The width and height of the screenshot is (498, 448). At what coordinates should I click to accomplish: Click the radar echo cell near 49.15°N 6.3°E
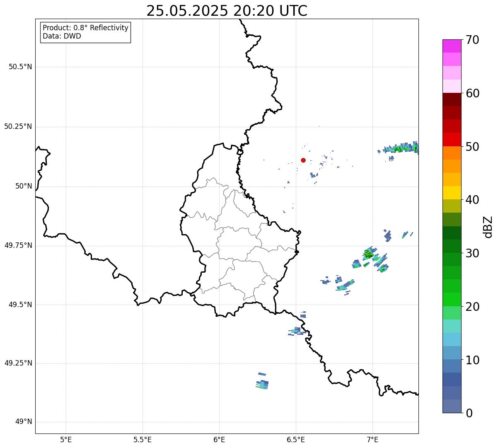click(262, 384)
